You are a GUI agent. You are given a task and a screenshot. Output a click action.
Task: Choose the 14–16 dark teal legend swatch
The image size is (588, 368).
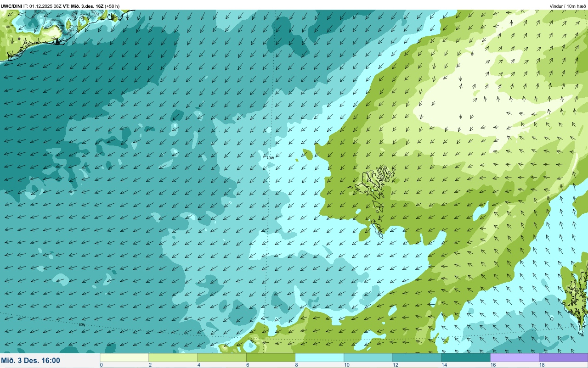tap(466, 357)
